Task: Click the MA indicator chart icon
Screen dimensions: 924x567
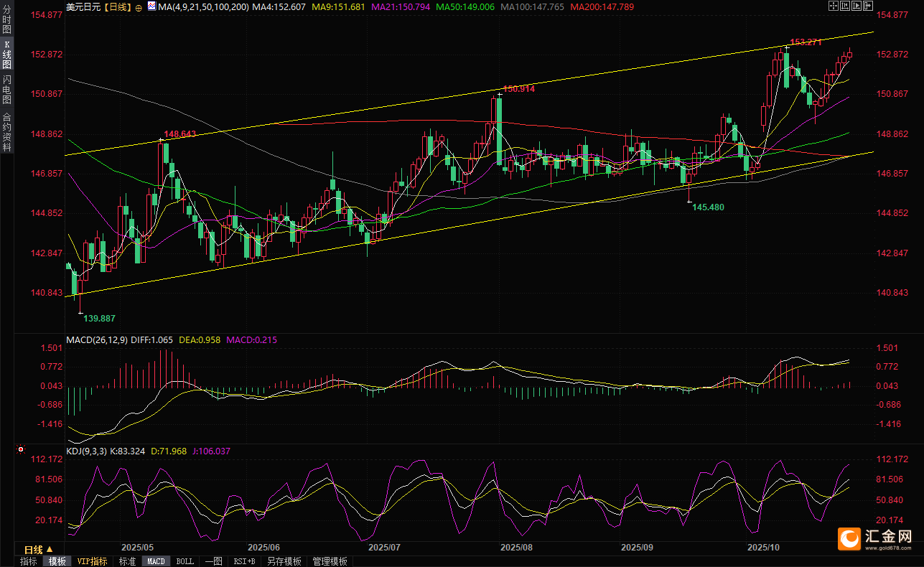Action: tap(151, 6)
